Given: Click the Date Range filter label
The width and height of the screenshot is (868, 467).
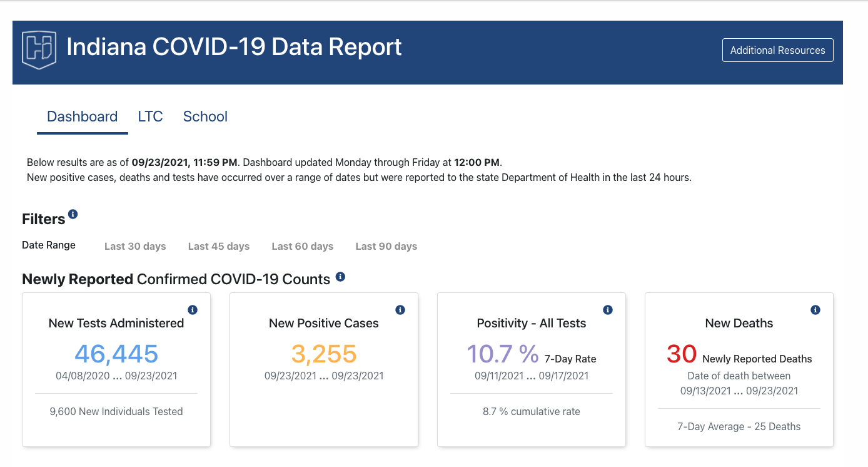Looking at the screenshot, I should [49, 245].
